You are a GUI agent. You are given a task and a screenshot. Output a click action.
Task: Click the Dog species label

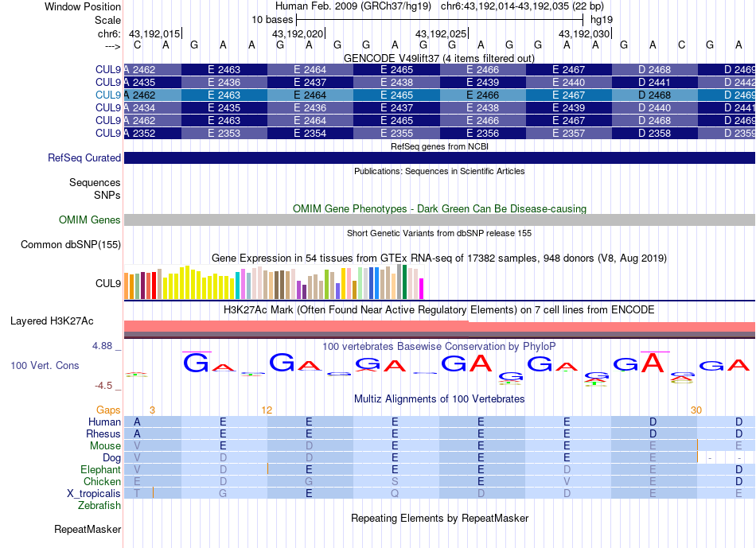[x=111, y=458]
